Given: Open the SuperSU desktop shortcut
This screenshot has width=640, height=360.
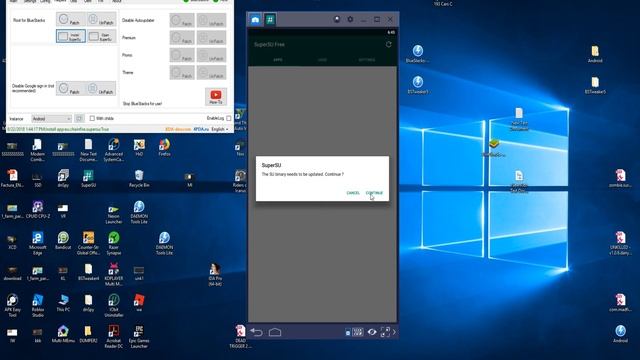Looking at the screenshot, I should click(x=88, y=178).
